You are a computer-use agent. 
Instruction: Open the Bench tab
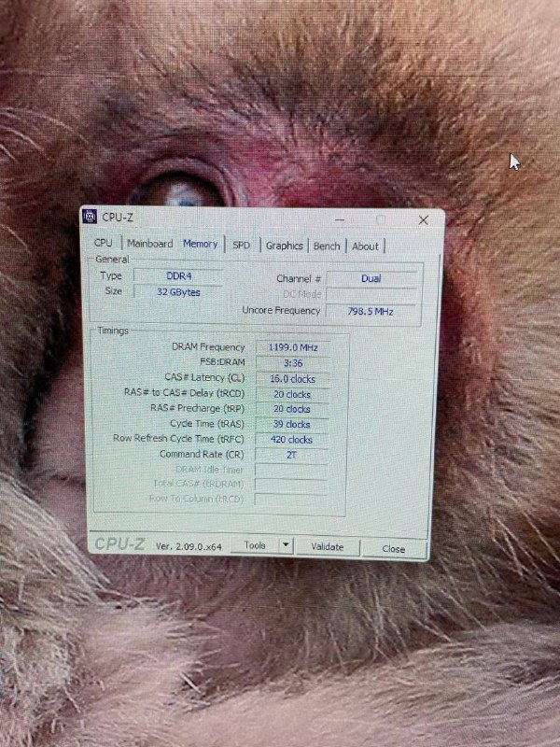click(327, 246)
